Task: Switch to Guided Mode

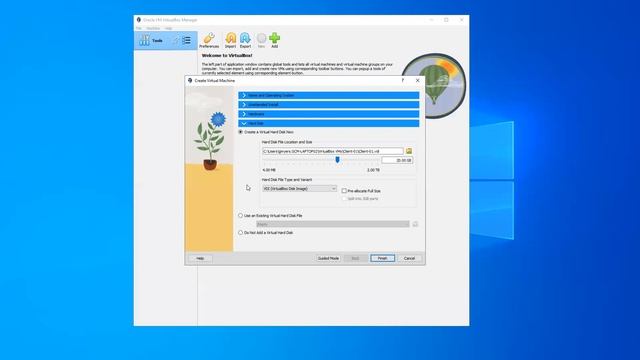Action: [x=328, y=258]
